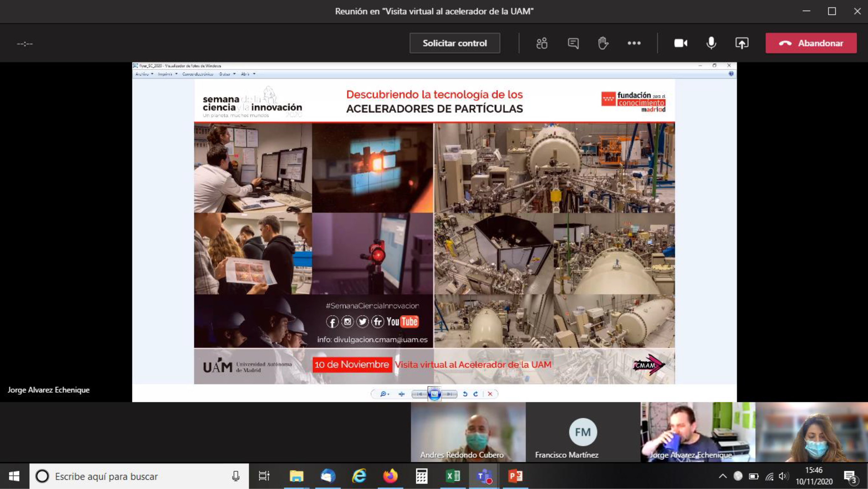The image size is (868, 489).
Task: Select Andres Redondo Cubero's video thumbnail
Action: [468, 432]
